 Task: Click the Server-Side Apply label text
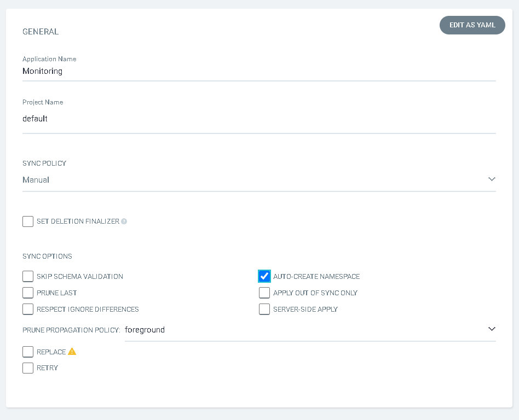305,310
